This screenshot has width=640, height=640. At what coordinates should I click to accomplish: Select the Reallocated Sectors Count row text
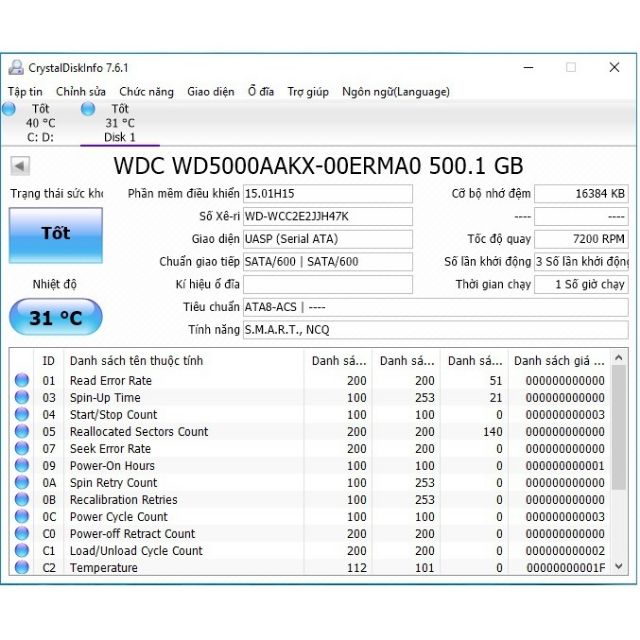(x=139, y=432)
